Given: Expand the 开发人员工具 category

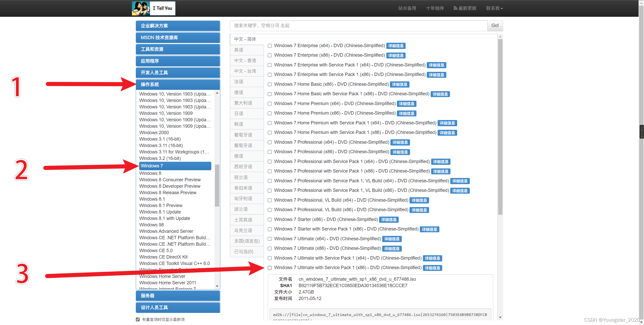Looking at the screenshot, I should pyautogui.click(x=178, y=73).
